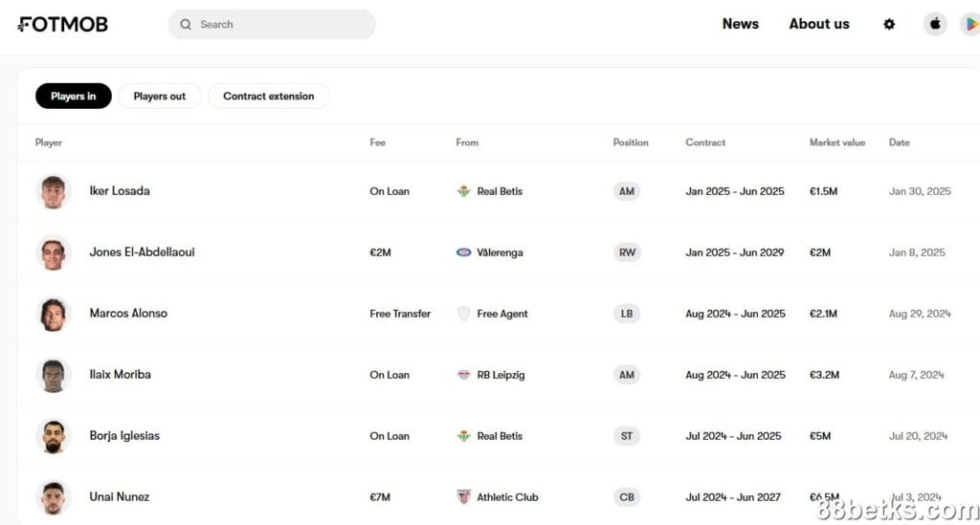Select the Players in tab
The width and height of the screenshot is (980, 525).
(x=74, y=97)
